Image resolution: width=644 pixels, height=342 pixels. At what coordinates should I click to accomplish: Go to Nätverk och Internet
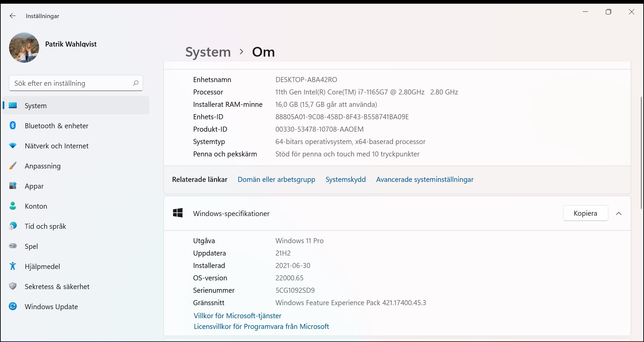pos(76,146)
